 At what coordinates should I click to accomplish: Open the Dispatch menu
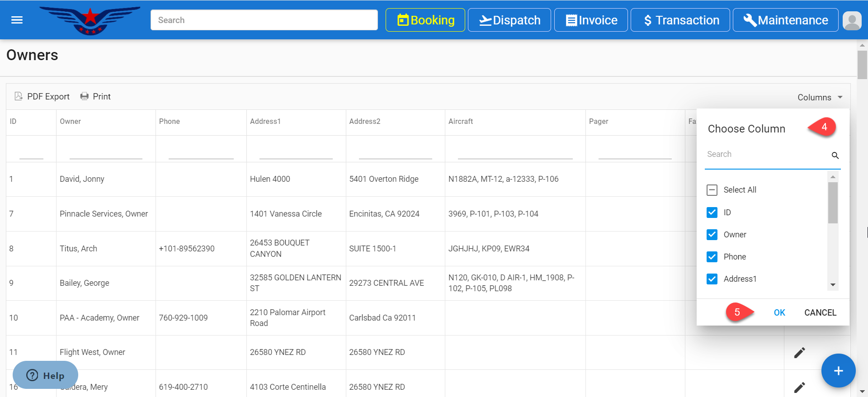[509, 20]
